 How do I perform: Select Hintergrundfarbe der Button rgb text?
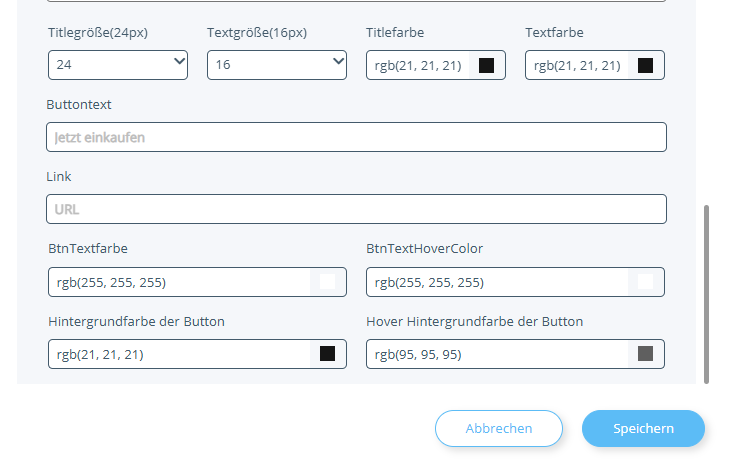[x=180, y=354]
